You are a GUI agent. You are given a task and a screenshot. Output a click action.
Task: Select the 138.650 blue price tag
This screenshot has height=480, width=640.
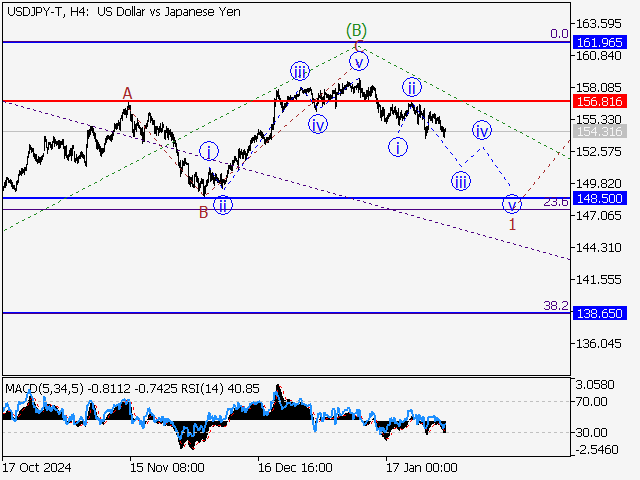[x=600, y=313]
